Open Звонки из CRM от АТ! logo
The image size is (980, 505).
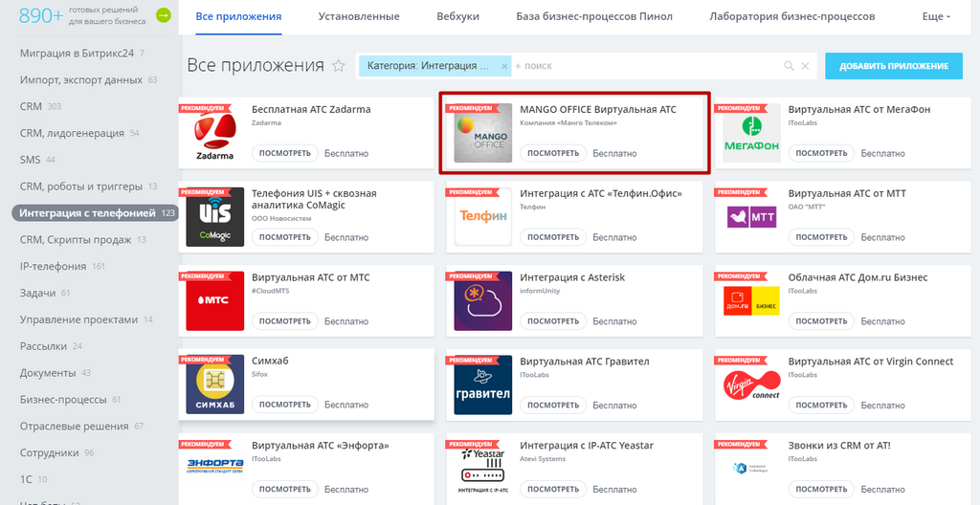[x=751, y=468]
